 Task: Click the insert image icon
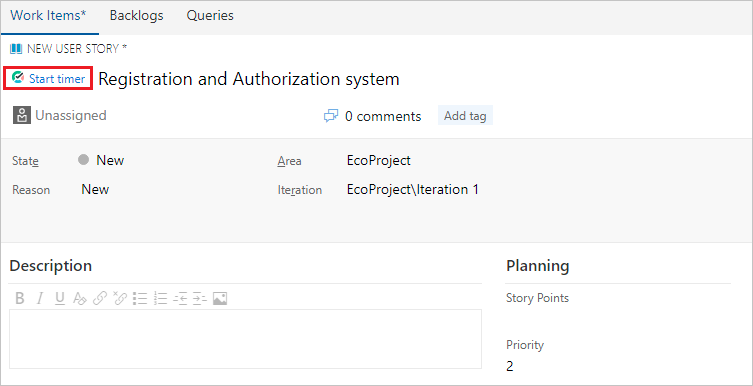pos(220,299)
